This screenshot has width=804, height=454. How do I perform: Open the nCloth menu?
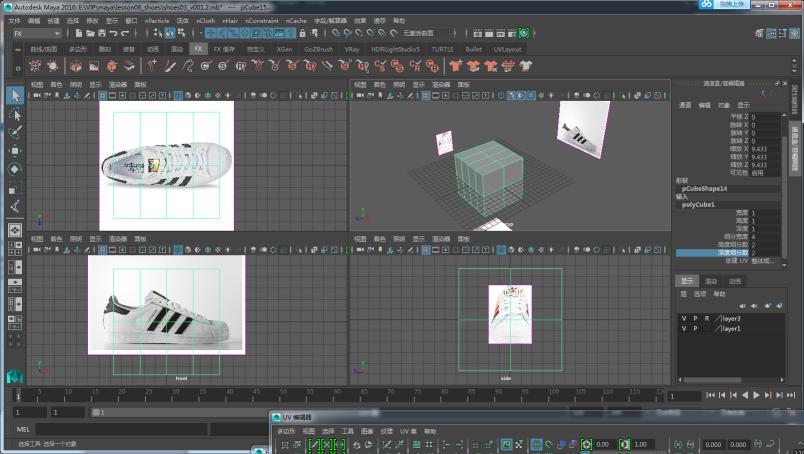pyautogui.click(x=206, y=21)
